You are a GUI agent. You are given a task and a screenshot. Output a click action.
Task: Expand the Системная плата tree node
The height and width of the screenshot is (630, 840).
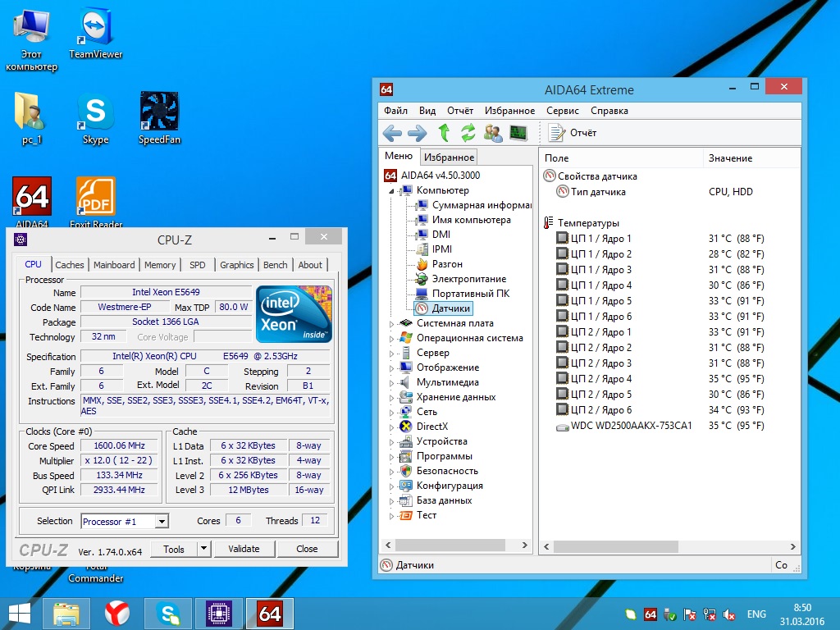(391, 324)
